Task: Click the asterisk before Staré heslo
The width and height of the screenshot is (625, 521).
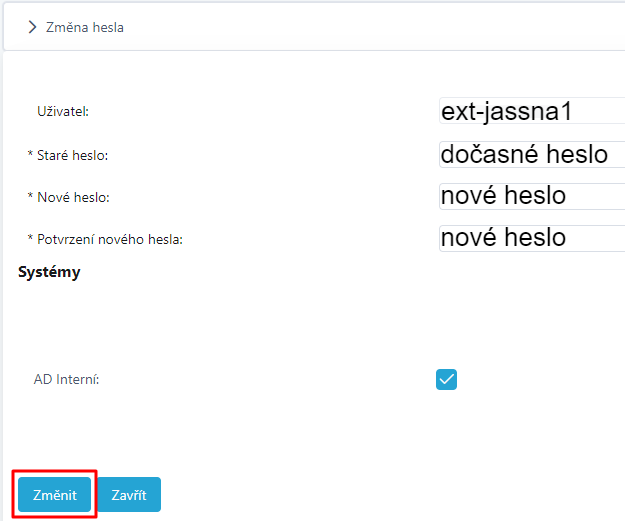Action: pos(30,153)
